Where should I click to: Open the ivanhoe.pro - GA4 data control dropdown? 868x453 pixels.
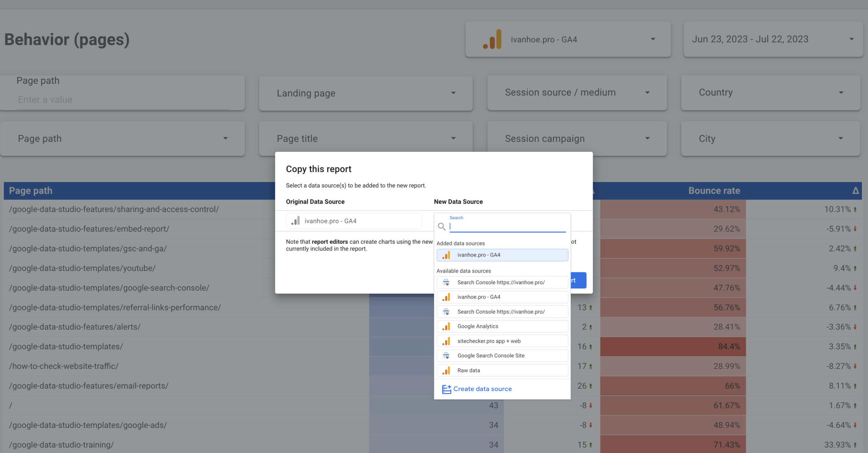(x=568, y=39)
